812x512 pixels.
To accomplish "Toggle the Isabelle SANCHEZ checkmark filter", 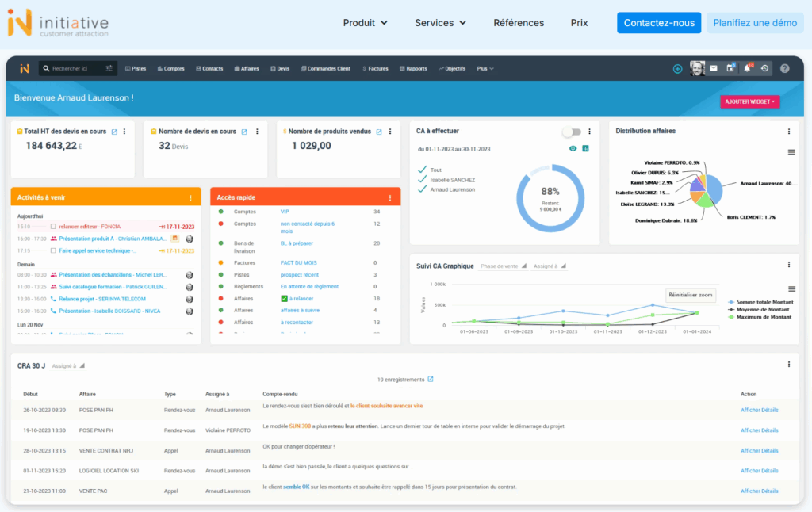I will [x=423, y=180].
